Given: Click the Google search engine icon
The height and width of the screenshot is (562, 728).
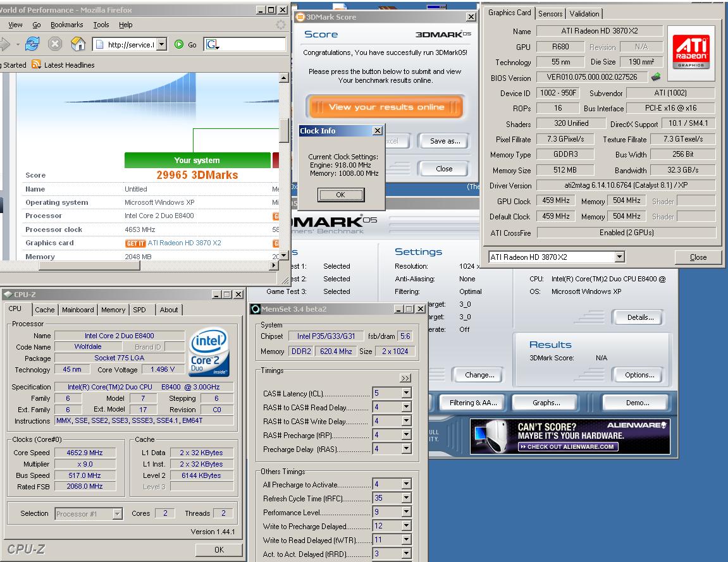Looking at the screenshot, I should tap(212, 44).
